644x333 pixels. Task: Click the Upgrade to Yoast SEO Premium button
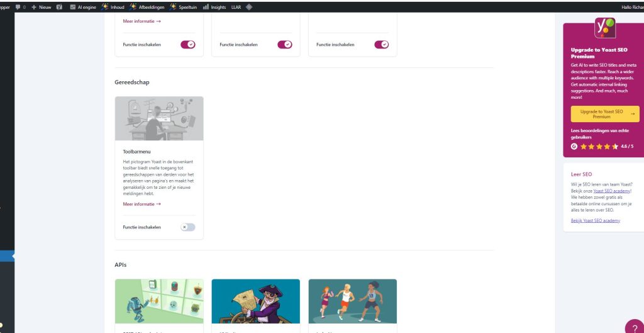coord(604,114)
